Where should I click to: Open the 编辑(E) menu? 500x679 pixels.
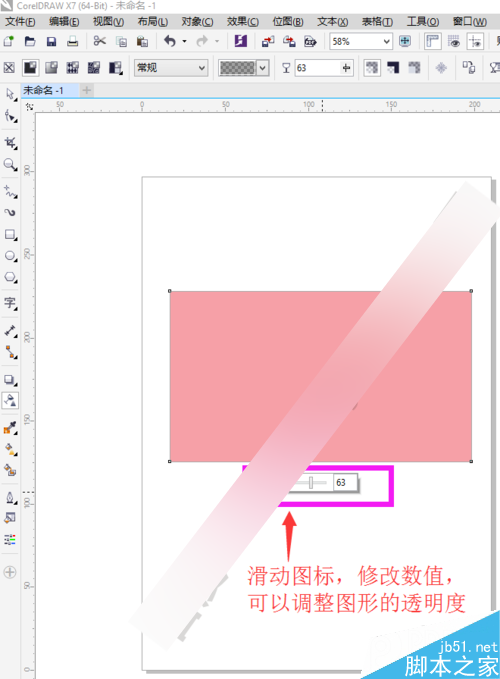pos(64,22)
